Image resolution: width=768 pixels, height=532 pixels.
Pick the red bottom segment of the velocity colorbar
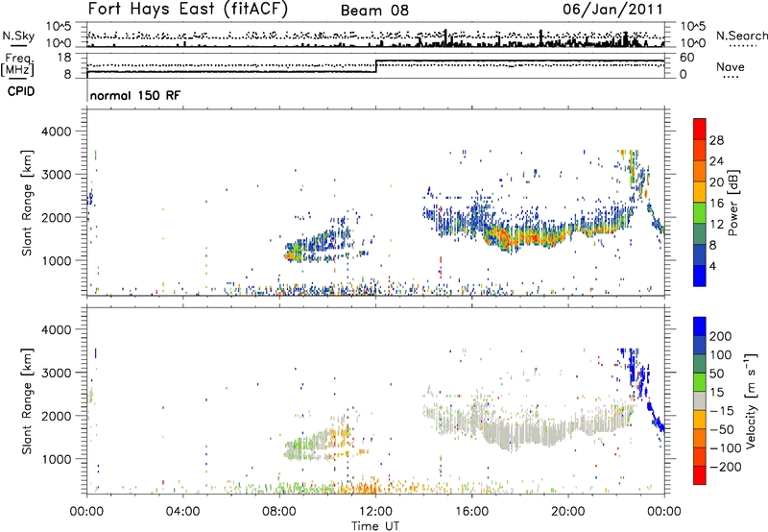(x=700, y=475)
